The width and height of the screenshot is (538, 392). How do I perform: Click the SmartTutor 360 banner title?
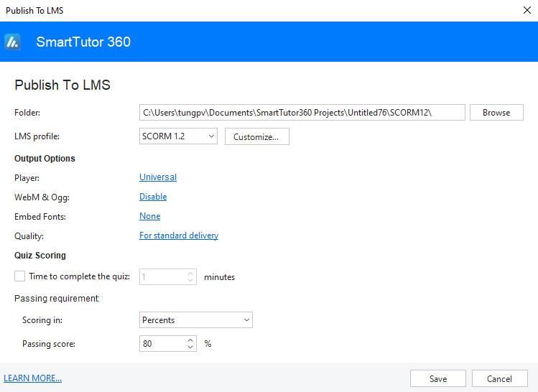(83, 42)
